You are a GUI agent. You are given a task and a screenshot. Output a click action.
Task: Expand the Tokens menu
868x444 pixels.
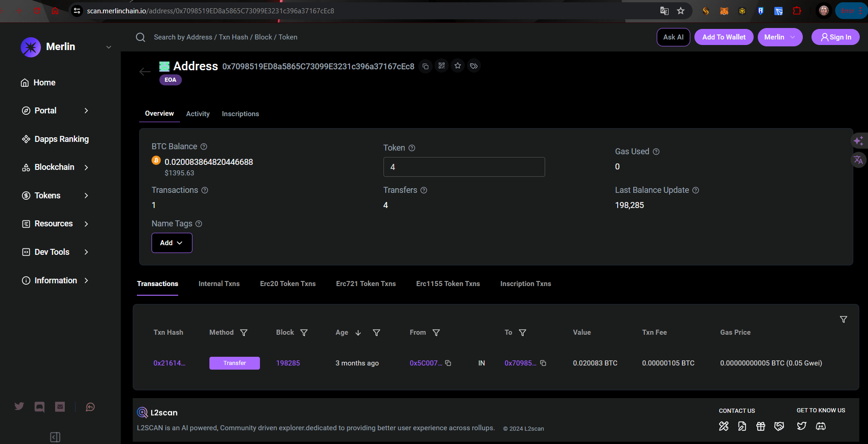pos(55,196)
